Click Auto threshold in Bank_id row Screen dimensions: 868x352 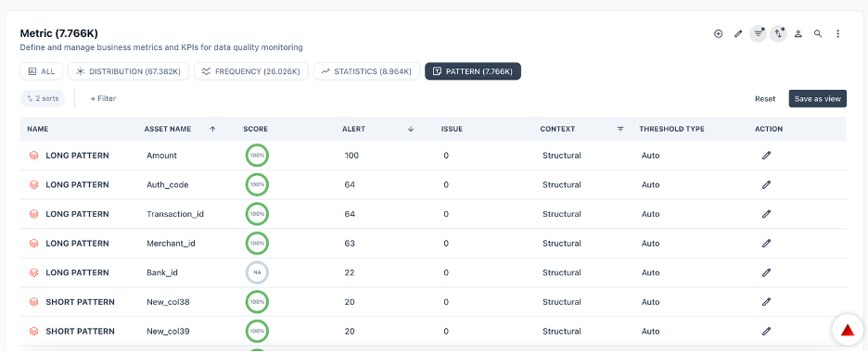650,272
